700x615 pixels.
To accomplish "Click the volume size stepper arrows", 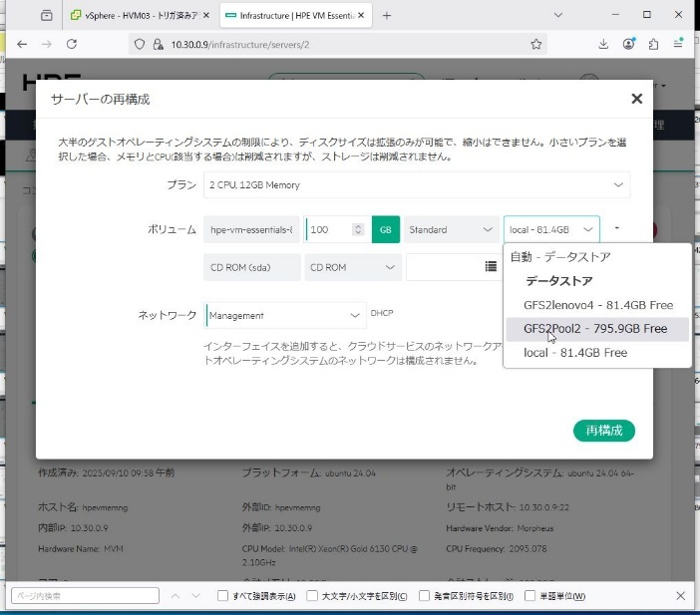I will click(359, 230).
